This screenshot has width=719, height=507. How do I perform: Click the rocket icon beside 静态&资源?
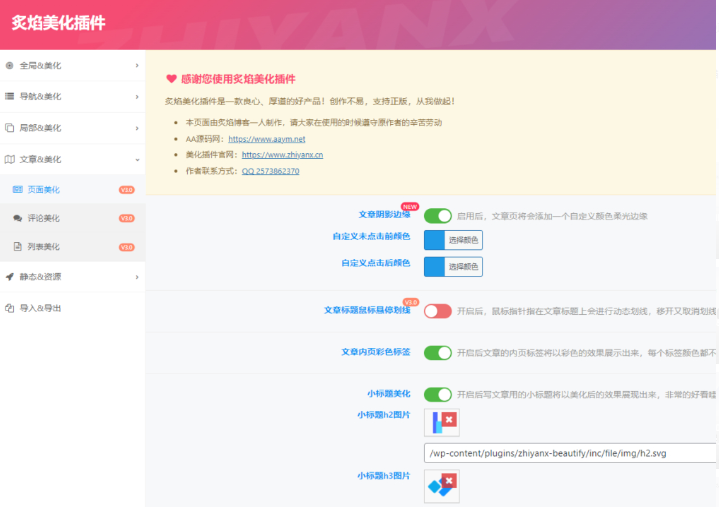(x=10, y=277)
